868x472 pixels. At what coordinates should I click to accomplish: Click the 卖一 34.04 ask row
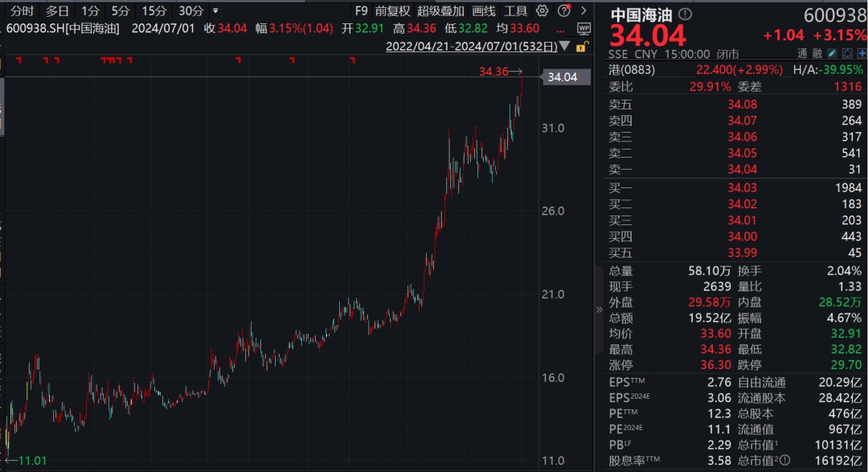click(x=735, y=169)
